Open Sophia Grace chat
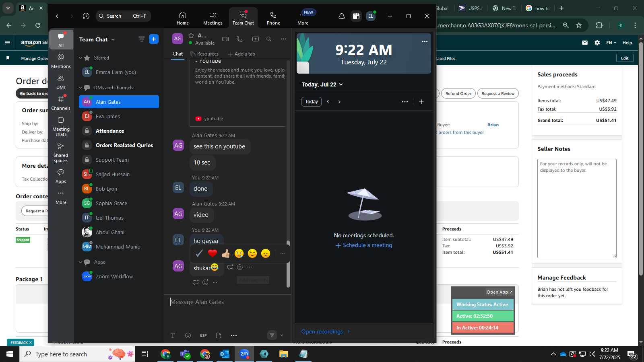The image size is (644, 362). 119,203
